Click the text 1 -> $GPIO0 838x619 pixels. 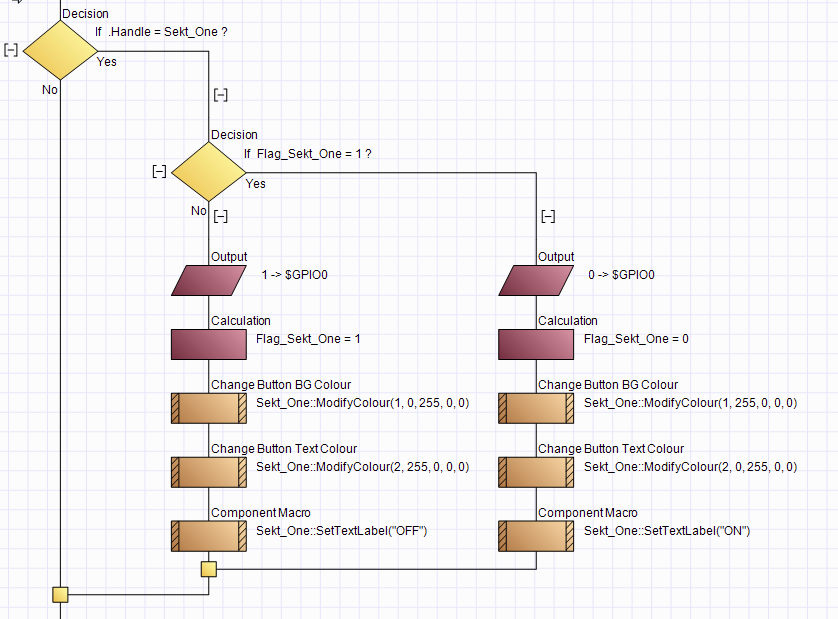(294, 275)
